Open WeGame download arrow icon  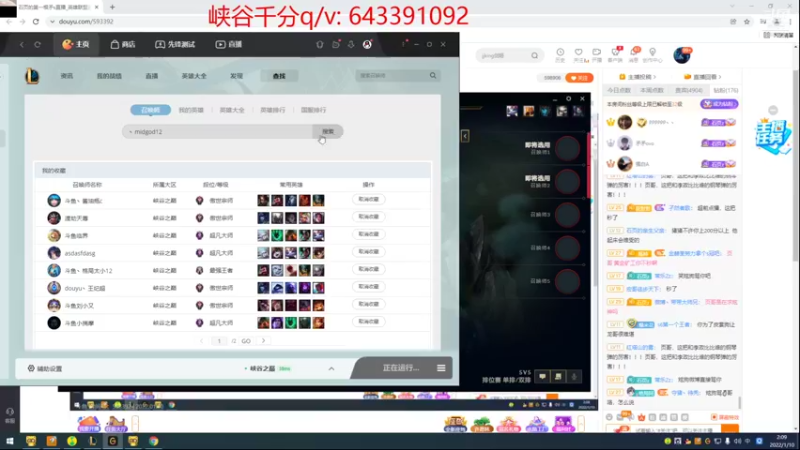click(351, 44)
